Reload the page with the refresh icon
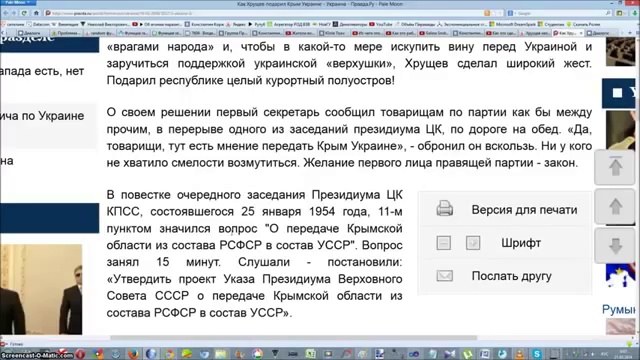 (24, 13)
